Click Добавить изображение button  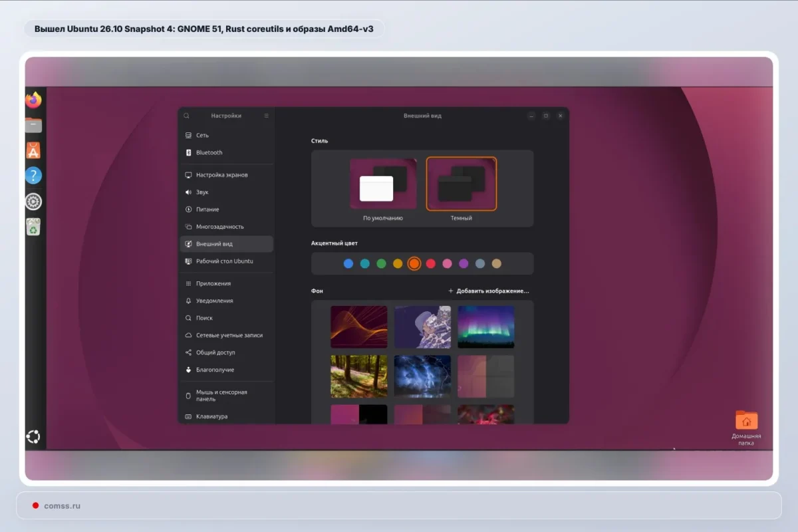pyautogui.click(x=489, y=291)
